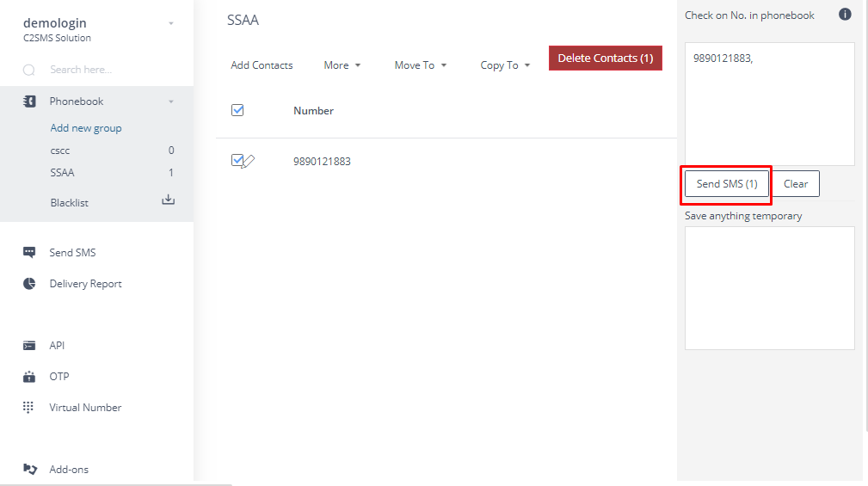This screenshot has height=486, width=868.
Task: Select the cscc group
Action: [60, 151]
